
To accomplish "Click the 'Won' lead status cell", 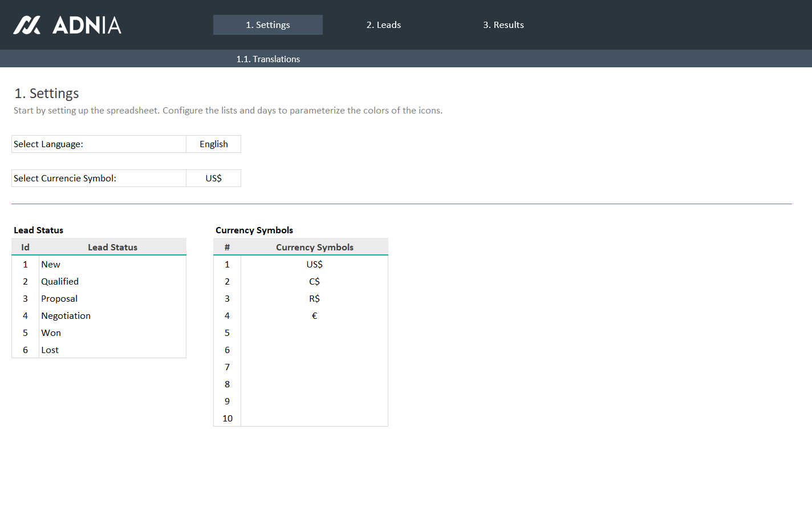I will click(x=112, y=333).
